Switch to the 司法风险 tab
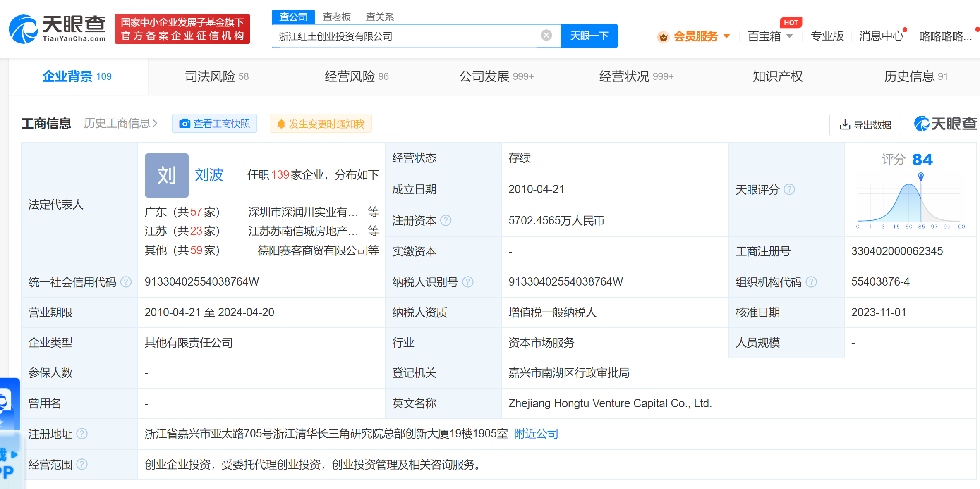 pos(216,76)
